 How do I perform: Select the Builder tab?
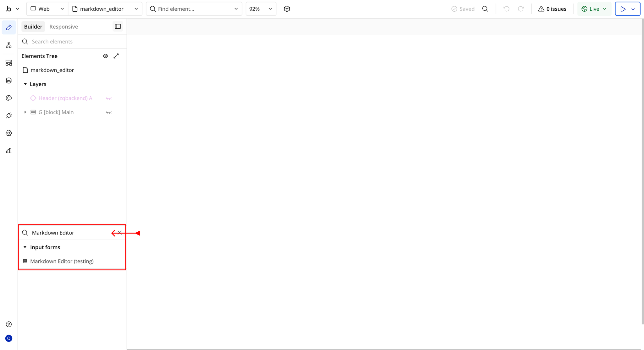point(33,27)
